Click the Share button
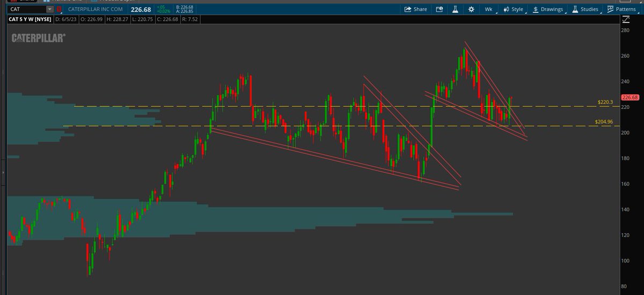Viewport: 644px width, 295px height. point(416,9)
